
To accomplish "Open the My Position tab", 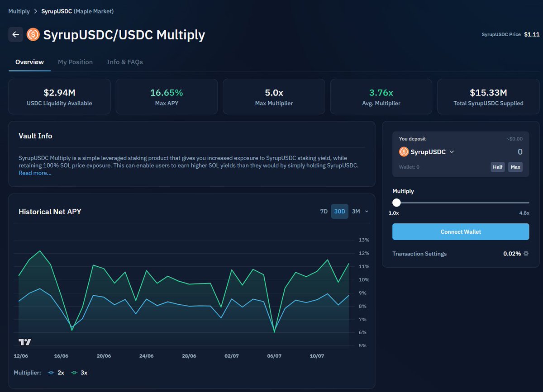I will pos(75,62).
